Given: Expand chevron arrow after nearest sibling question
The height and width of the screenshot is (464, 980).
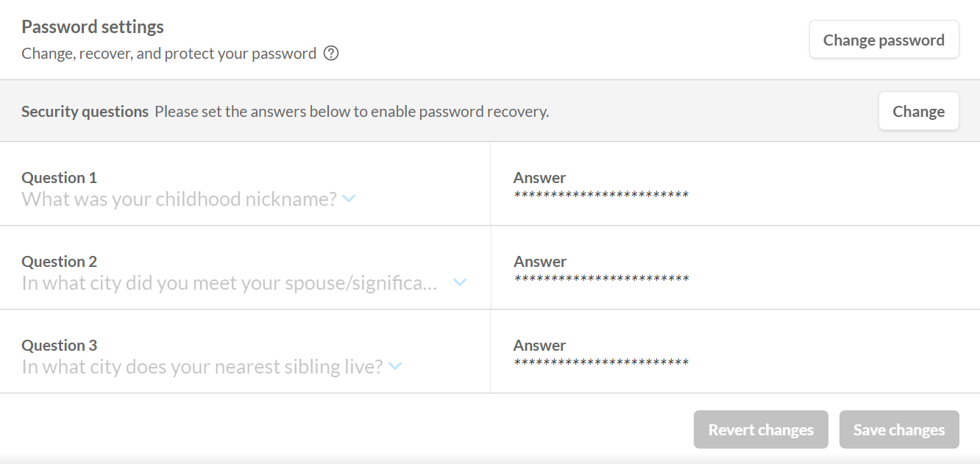Looking at the screenshot, I should coord(395,366).
